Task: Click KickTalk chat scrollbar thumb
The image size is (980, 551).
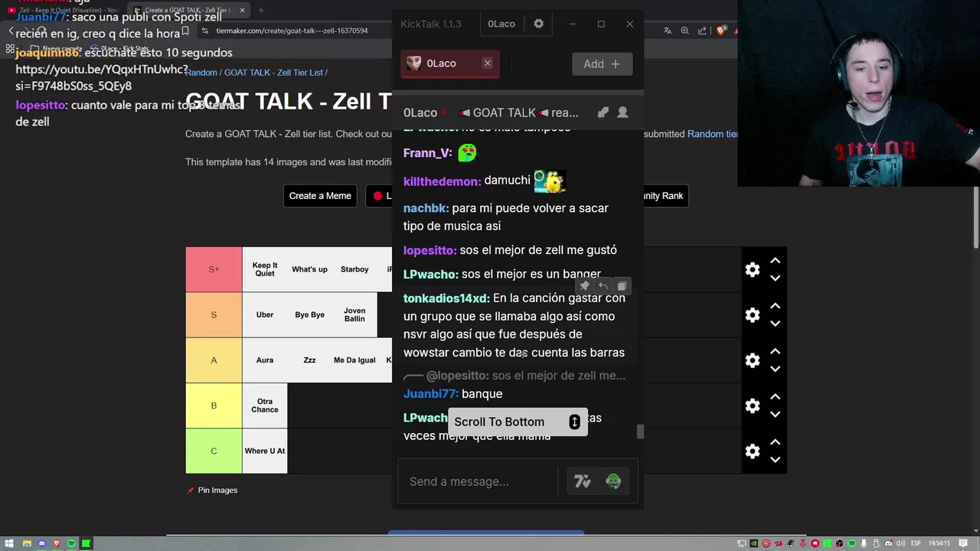Action: [x=640, y=432]
